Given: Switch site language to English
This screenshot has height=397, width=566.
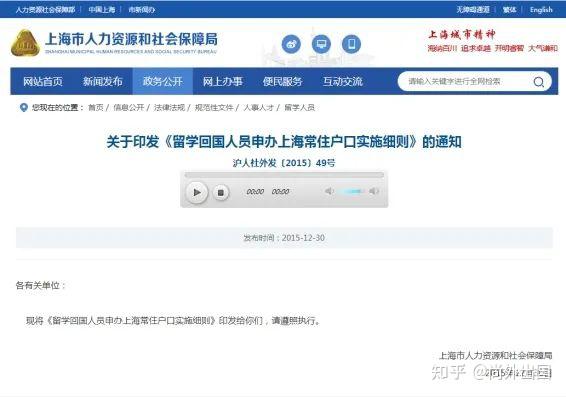Looking at the screenshot, I should tap(541, 10).
